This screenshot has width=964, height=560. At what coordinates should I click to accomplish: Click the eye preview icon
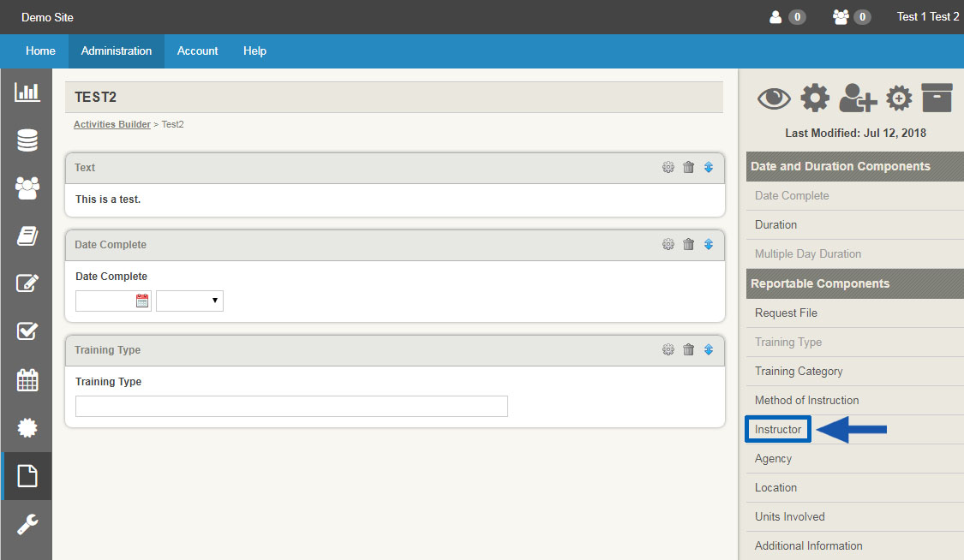774,98
